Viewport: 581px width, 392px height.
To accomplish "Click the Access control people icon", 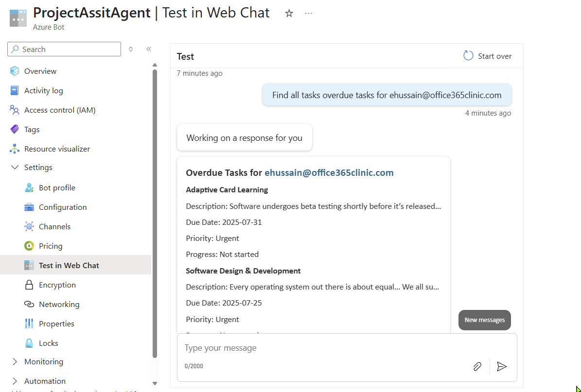I will coord(15,110).
